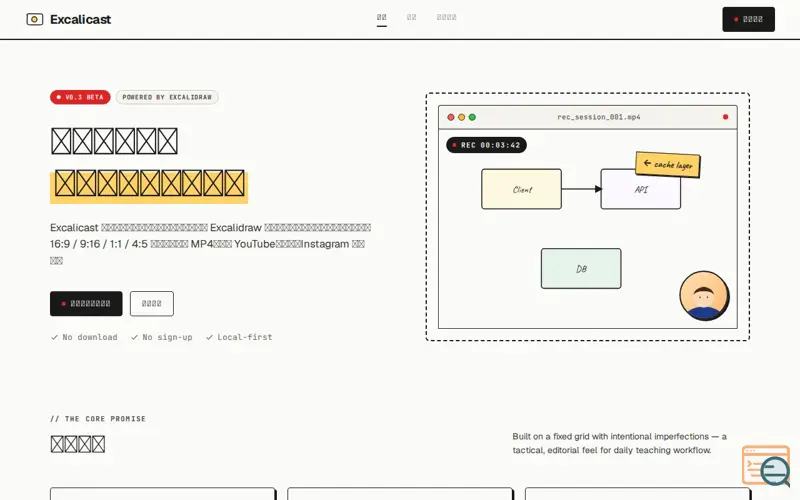Click the black record button in header
Screen dimensions: 800x500
point(748,19)
